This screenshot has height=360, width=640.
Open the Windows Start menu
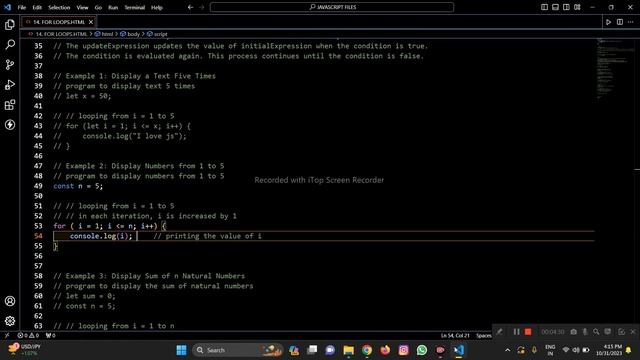tap(182, 350)
